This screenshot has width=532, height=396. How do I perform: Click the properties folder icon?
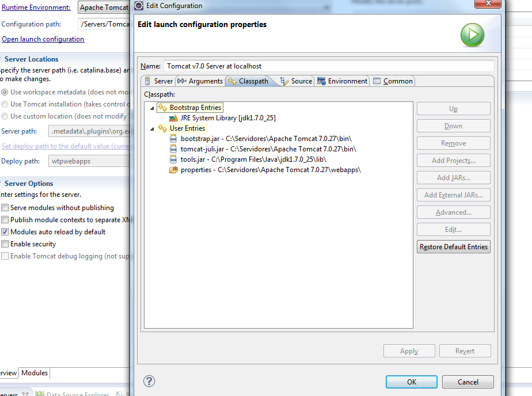pos(173,170)
